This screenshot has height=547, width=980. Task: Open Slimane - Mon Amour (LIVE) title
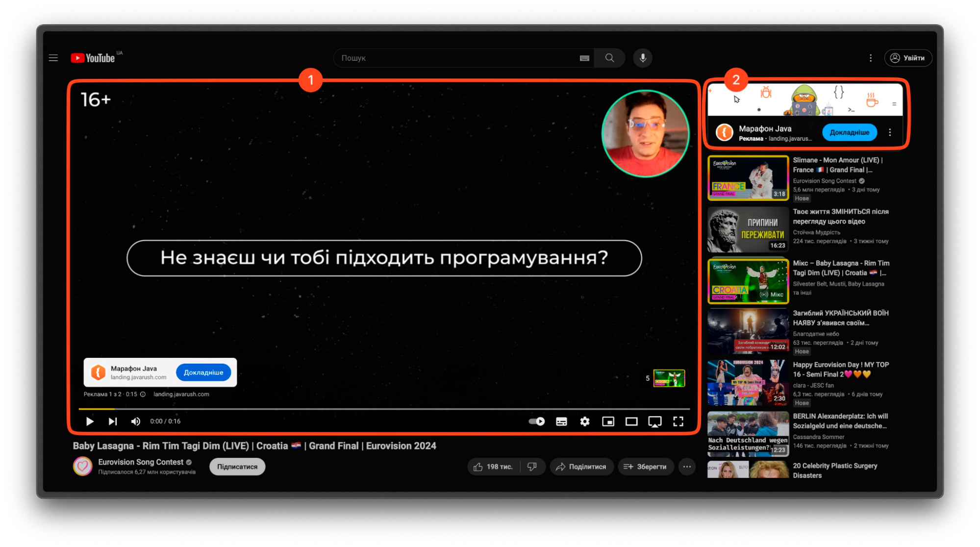click(x=838, y=165)
